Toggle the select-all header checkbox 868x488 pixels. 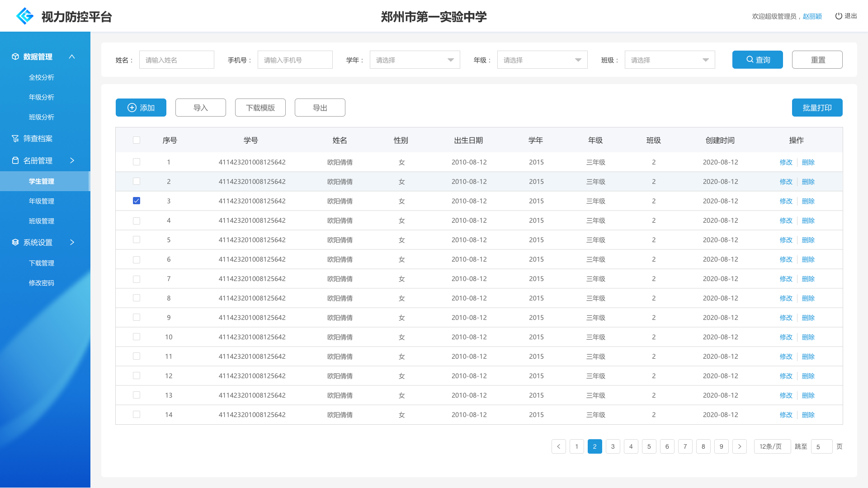click(137, 140)
